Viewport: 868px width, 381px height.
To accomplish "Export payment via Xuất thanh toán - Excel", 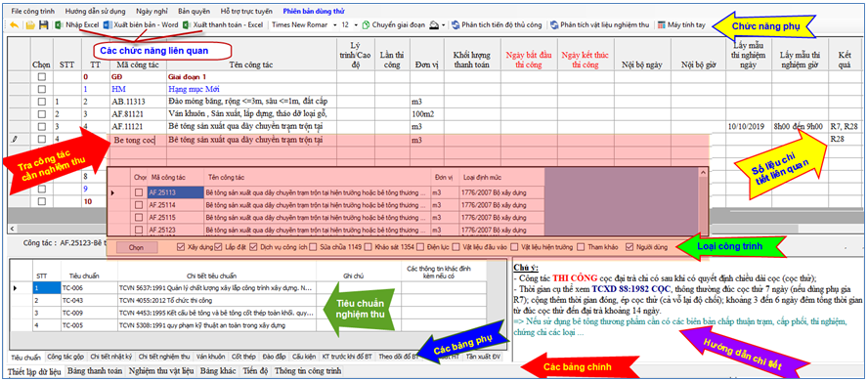I will coord(223,24).
